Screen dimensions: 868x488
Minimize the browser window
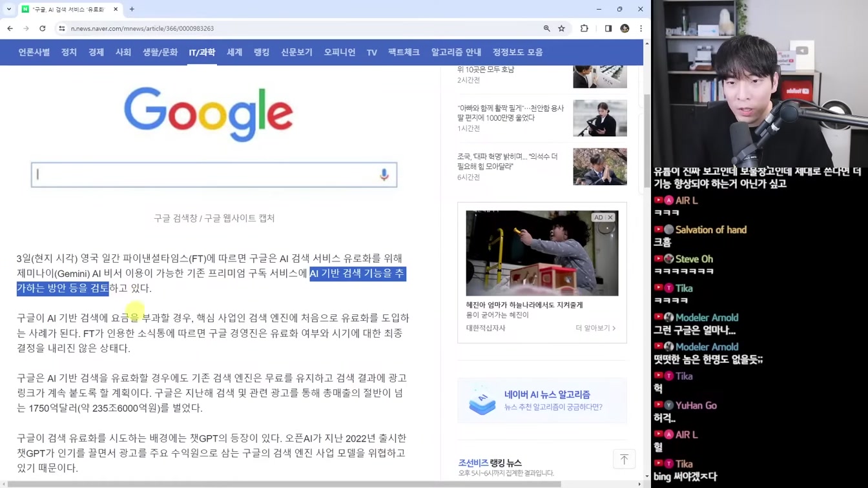pyautogui.click(x=599, y=9)
